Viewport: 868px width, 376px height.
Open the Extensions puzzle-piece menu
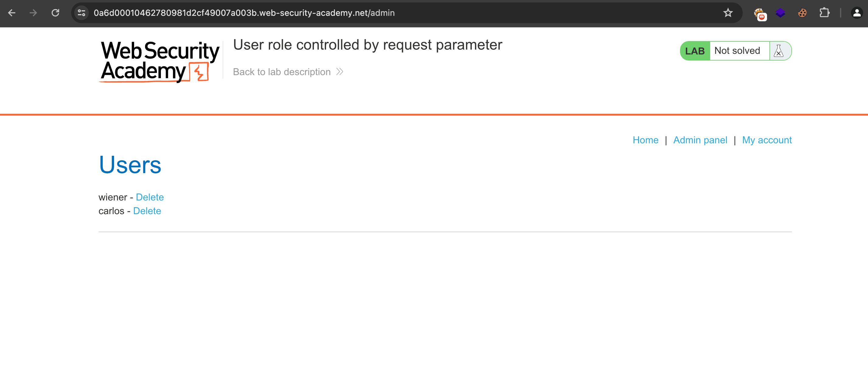pos(824,13)
